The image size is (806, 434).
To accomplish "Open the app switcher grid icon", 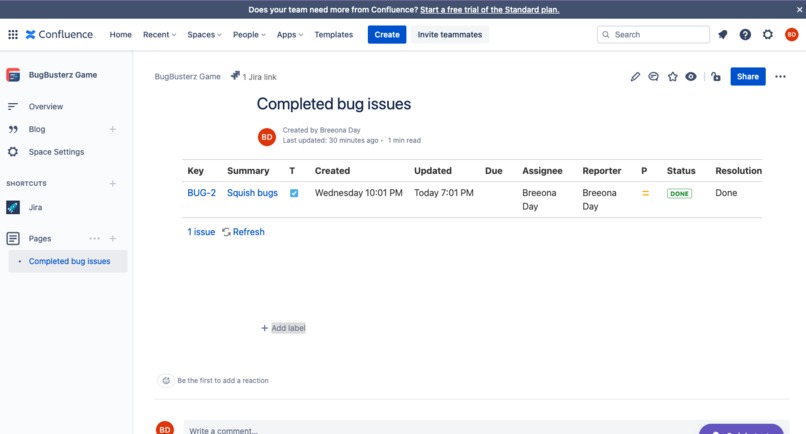I will [13, 34].
